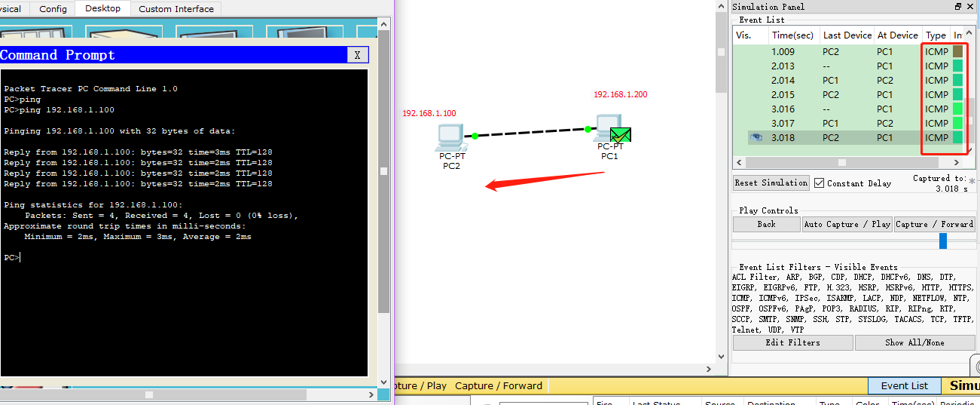
Task: Select the event row at 3.017 seconds
Action: [850, 123]
